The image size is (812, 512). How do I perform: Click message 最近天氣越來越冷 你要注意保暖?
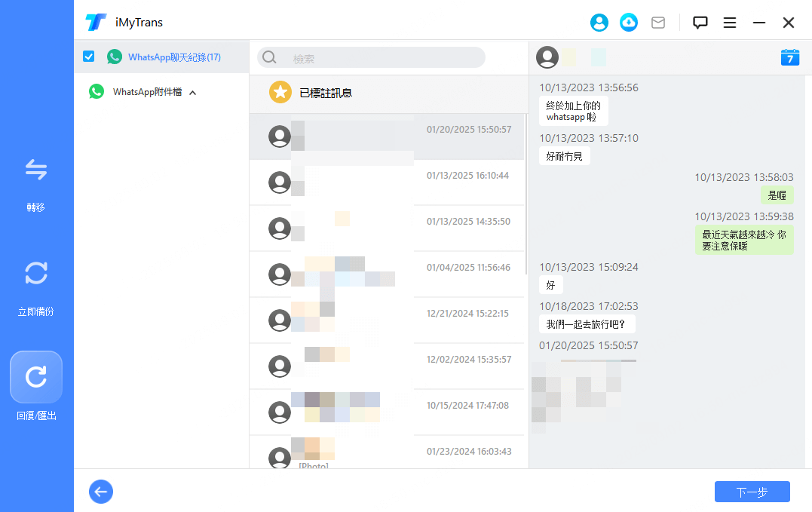743,241
